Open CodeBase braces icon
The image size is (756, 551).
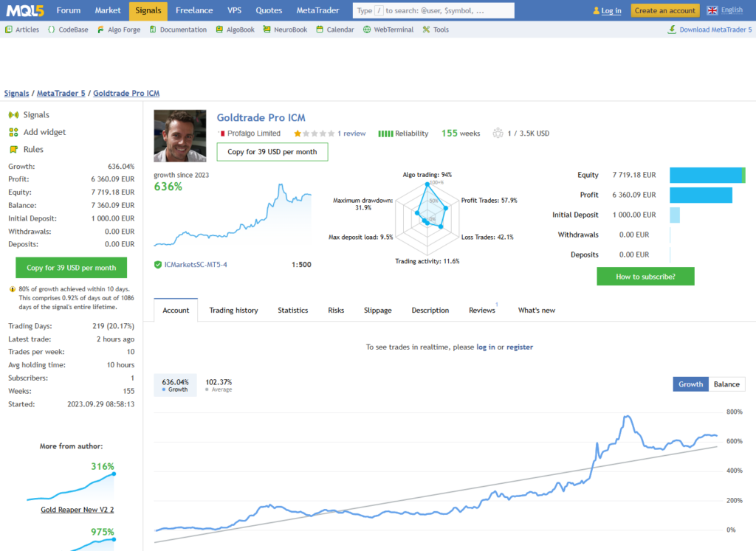(52, 30)
